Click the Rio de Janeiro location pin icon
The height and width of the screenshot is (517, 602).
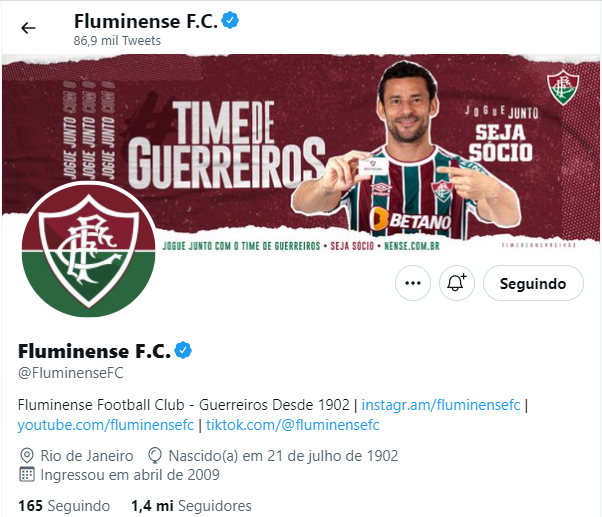pyautogui.click(x=26, y=456)
